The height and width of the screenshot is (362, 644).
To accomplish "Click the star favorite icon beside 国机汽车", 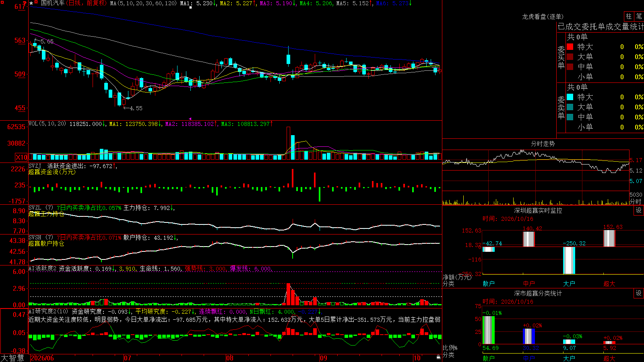I will [x=31, y=3].
